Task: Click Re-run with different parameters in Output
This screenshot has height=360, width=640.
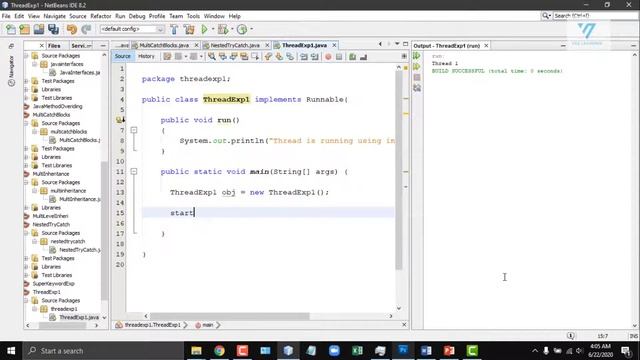Action: [417, 67]
